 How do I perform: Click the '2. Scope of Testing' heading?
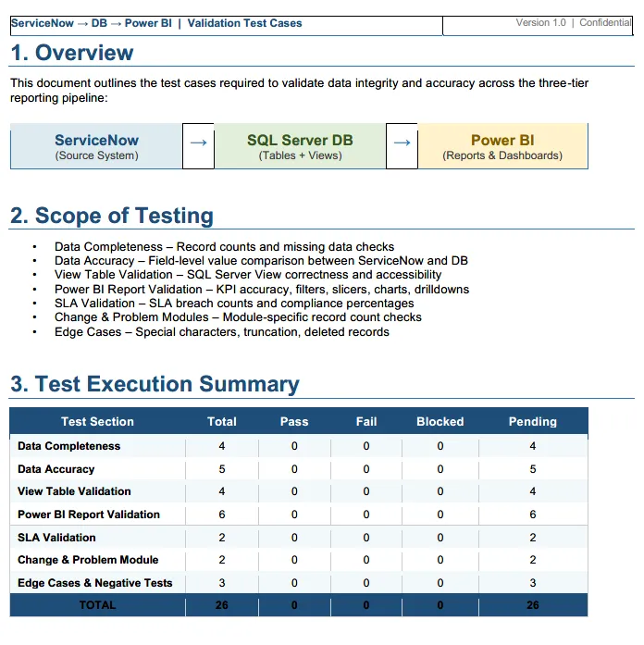112,216
